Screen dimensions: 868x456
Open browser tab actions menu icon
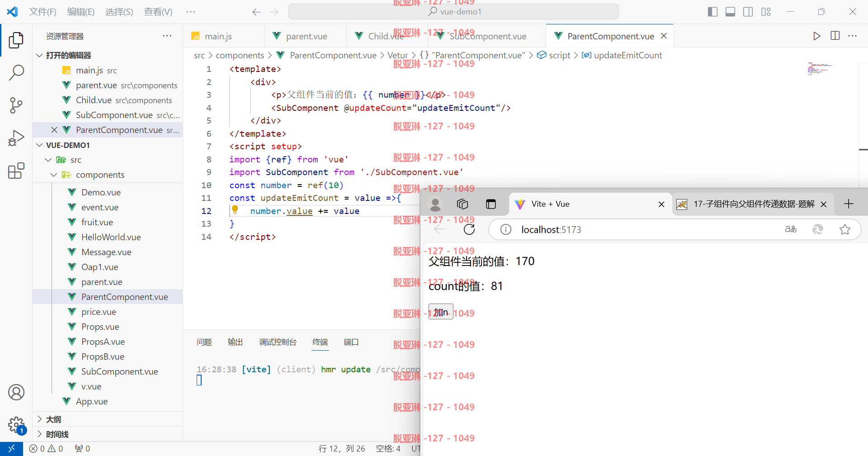pos(491,204)
